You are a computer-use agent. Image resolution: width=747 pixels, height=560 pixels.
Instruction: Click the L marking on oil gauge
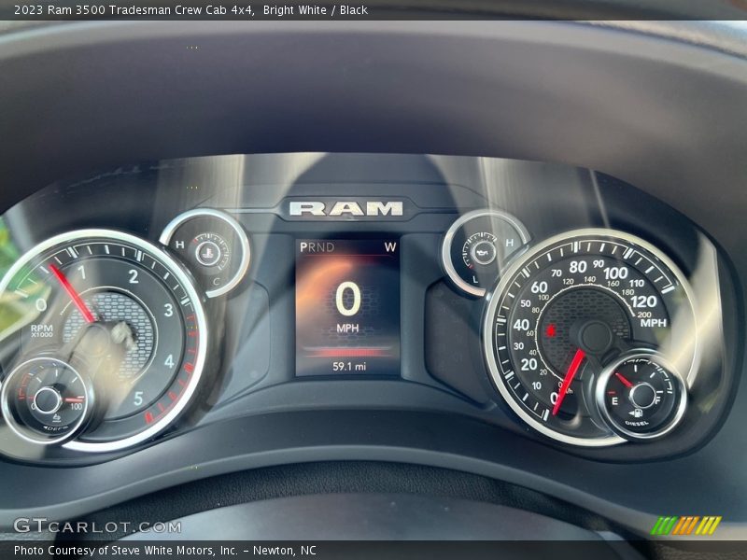pos(475,279)
